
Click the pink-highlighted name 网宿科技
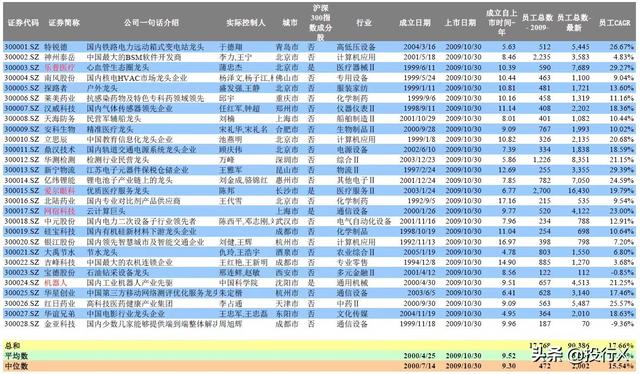[60, 211]
